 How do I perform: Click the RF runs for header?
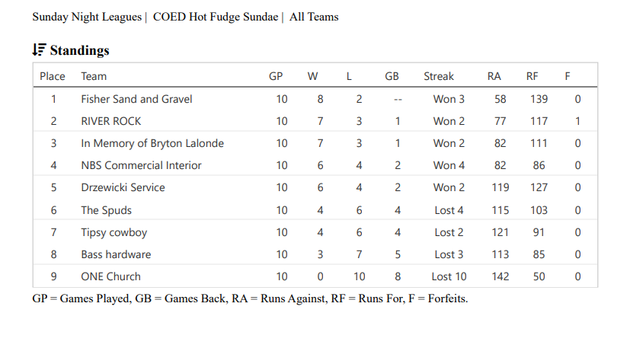[x=533, y=76]
